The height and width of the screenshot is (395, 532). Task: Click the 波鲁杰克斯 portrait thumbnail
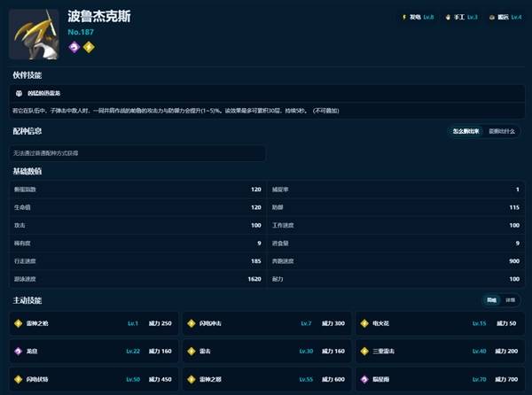click(x=34, y=35)
